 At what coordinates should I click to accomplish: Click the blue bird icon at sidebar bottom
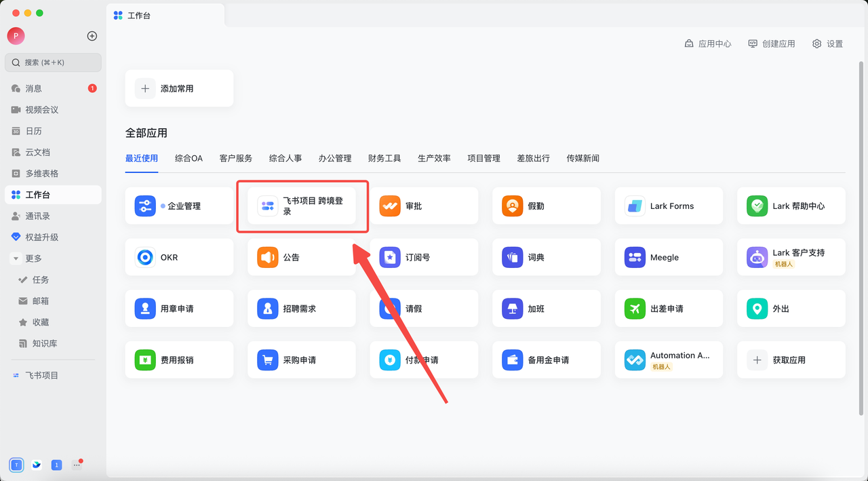click(37, 465)
